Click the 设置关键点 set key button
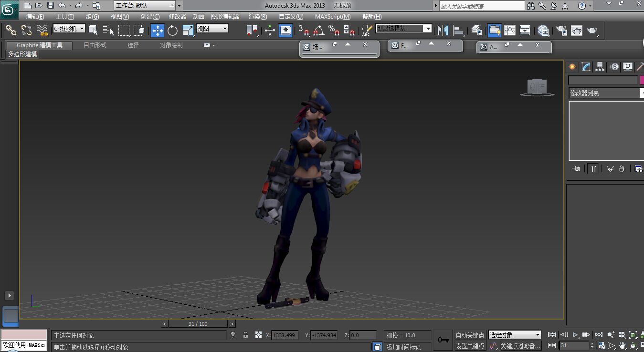Image resolution: width=644 pixels, height=352 pixels. pyautogui.click(x=470, y=346)
